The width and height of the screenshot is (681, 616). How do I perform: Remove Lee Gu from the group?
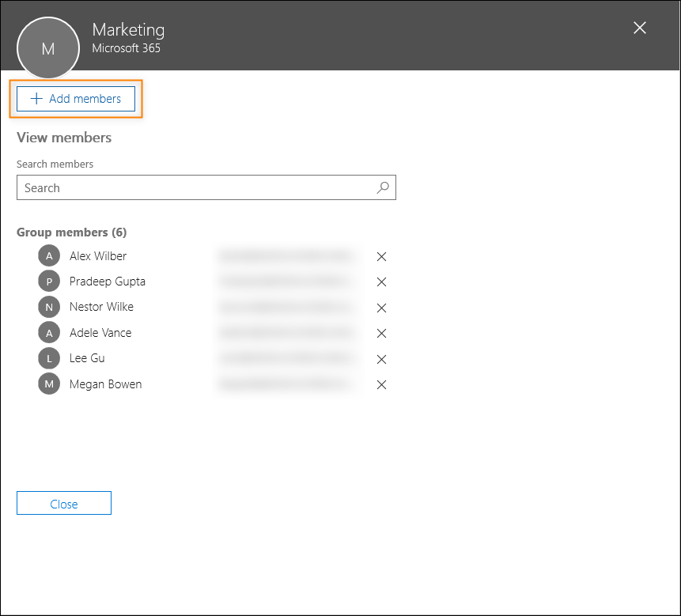[x=381, y=359]
